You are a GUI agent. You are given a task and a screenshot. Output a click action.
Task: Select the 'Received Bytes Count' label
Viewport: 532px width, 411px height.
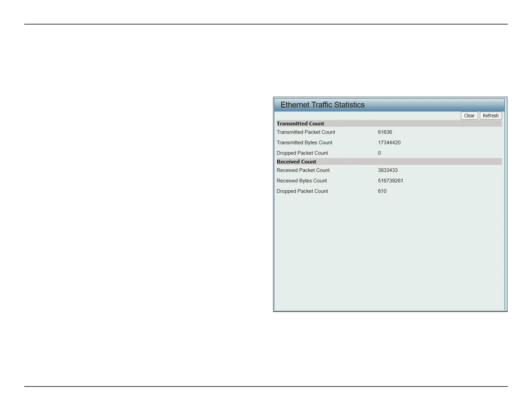302,181
